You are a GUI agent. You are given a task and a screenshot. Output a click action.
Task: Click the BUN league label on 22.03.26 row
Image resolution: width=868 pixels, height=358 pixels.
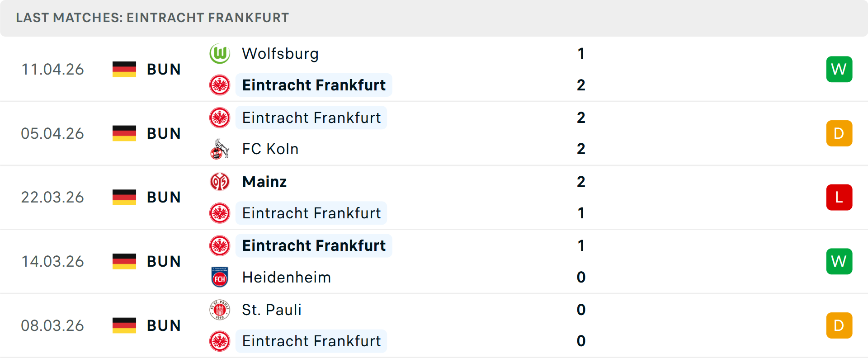pos(163,197)
